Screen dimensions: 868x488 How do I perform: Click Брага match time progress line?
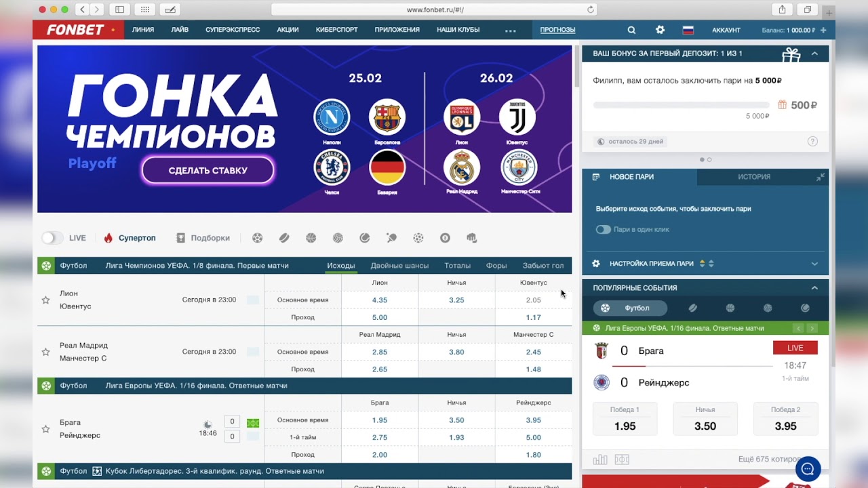point(692,366)
